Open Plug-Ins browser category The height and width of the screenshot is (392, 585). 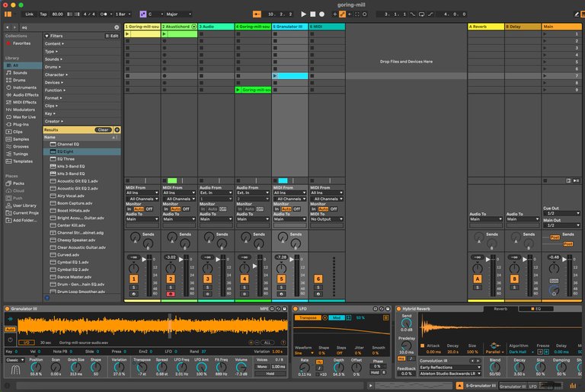pyautogui.click(x=21, y=124)
